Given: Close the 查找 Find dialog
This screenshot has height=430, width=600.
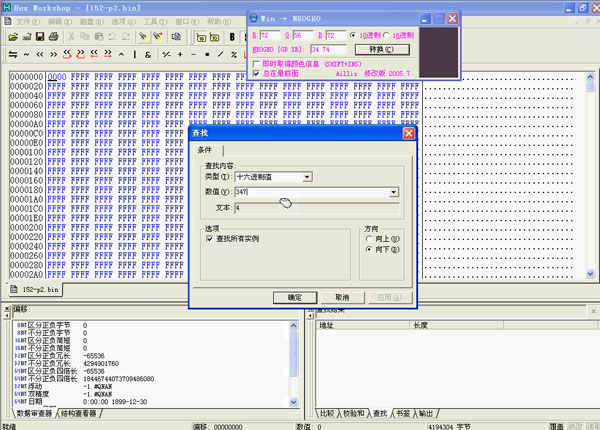Looking at the screenshot, I should [x=409, y=133].
